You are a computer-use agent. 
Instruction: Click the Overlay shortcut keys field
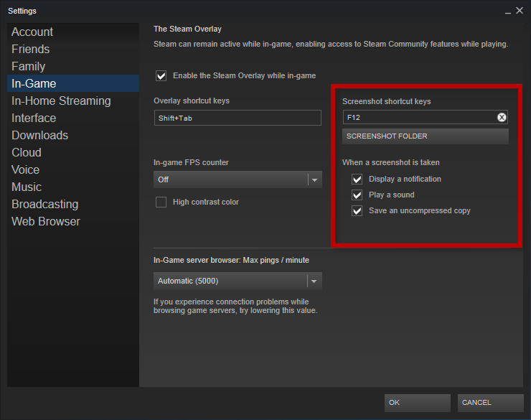pos(238,118)
